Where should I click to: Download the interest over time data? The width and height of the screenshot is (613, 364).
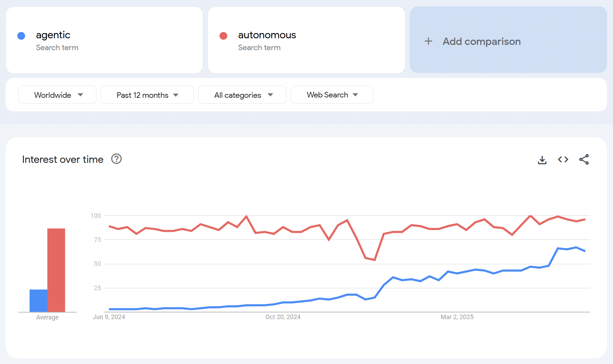[x=542, y=160]
